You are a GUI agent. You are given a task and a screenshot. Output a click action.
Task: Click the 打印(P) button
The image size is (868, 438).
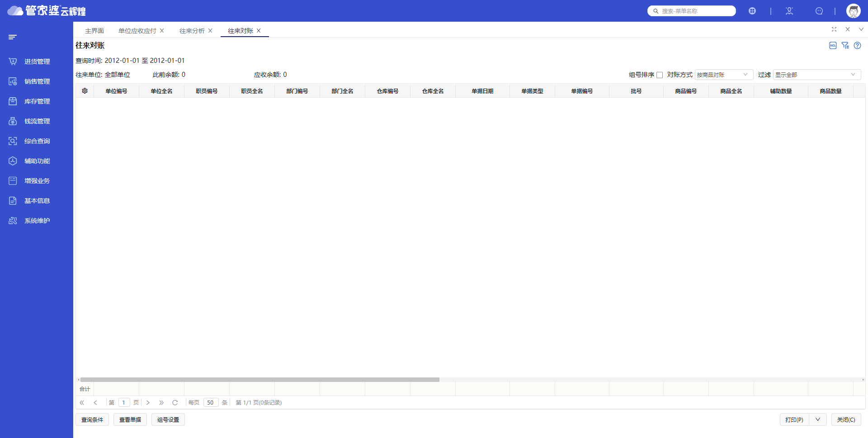tap(794, 419)
